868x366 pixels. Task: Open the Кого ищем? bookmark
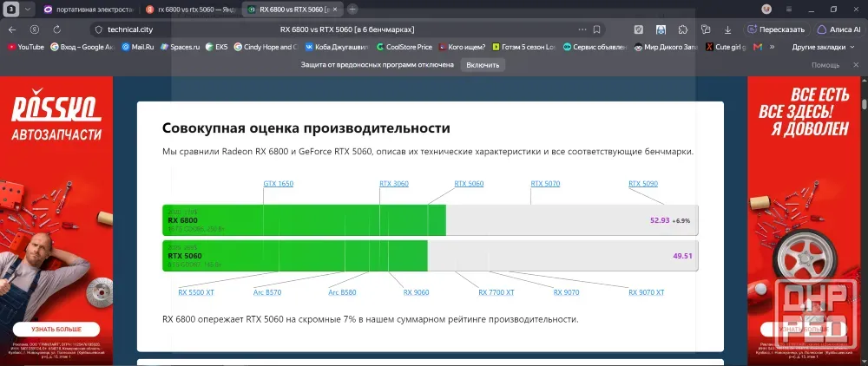pos(463,47)
